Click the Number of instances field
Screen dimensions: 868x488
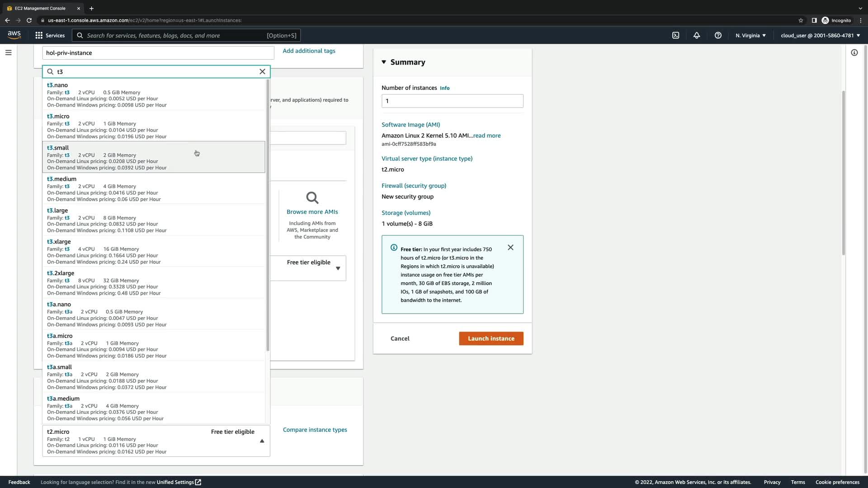pos(452,101)
